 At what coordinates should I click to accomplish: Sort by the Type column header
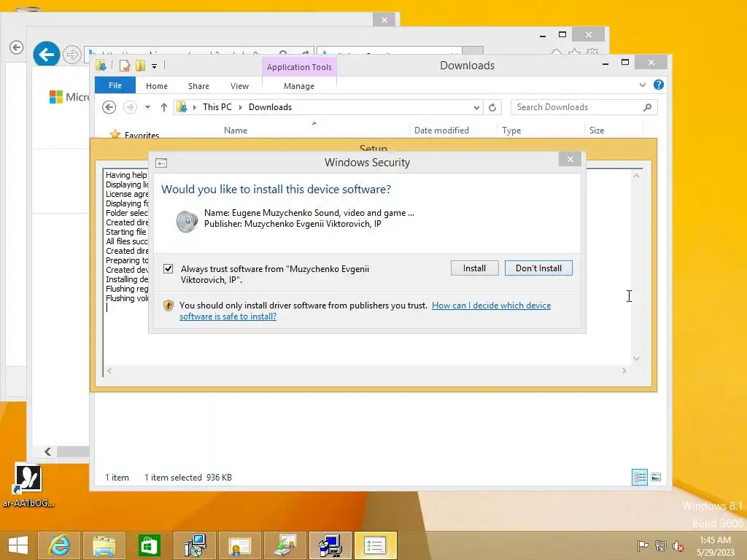tap(511, 130)
